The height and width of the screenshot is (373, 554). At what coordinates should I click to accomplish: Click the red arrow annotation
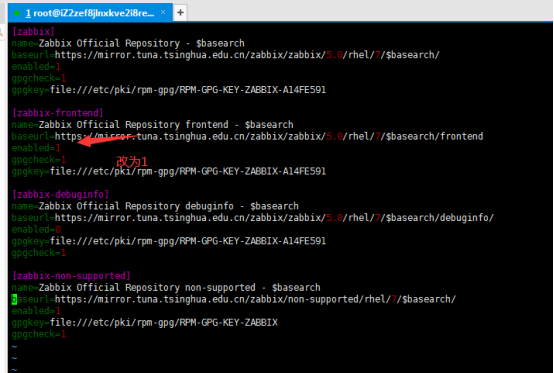(x=108, y=140)
